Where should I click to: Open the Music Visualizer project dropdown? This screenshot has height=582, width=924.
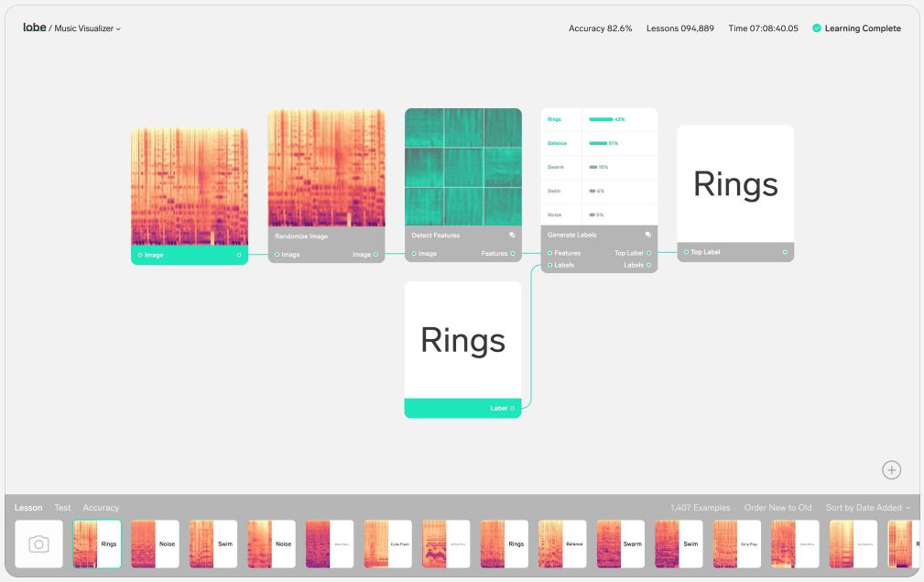click(x=88, y=29)
